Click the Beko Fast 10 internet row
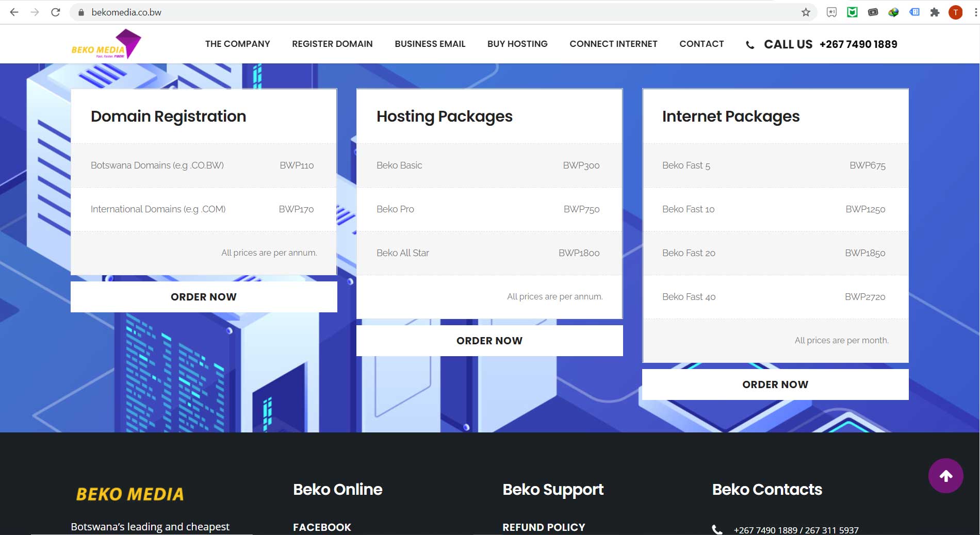 pyautogui.click(x=775, y=209)
